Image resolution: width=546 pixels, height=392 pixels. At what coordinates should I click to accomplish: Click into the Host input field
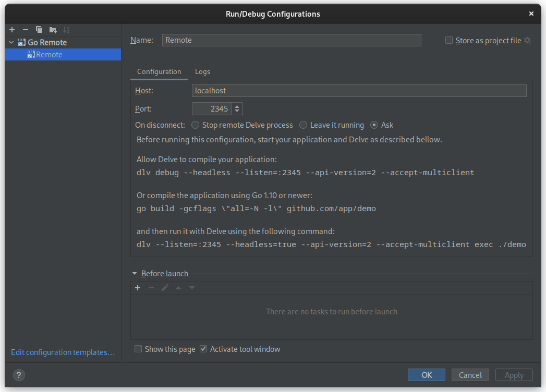click(359, 91)
